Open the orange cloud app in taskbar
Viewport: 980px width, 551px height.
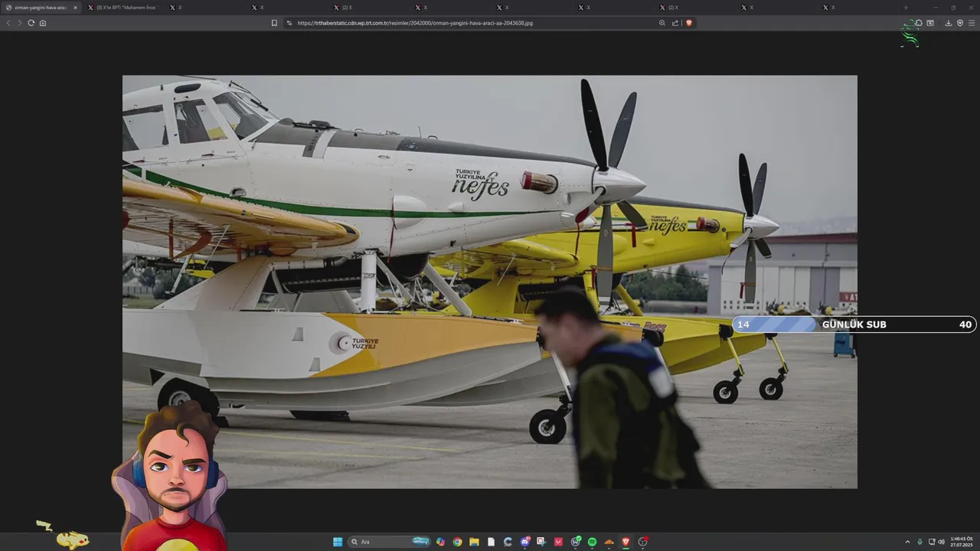coord(609,542)
